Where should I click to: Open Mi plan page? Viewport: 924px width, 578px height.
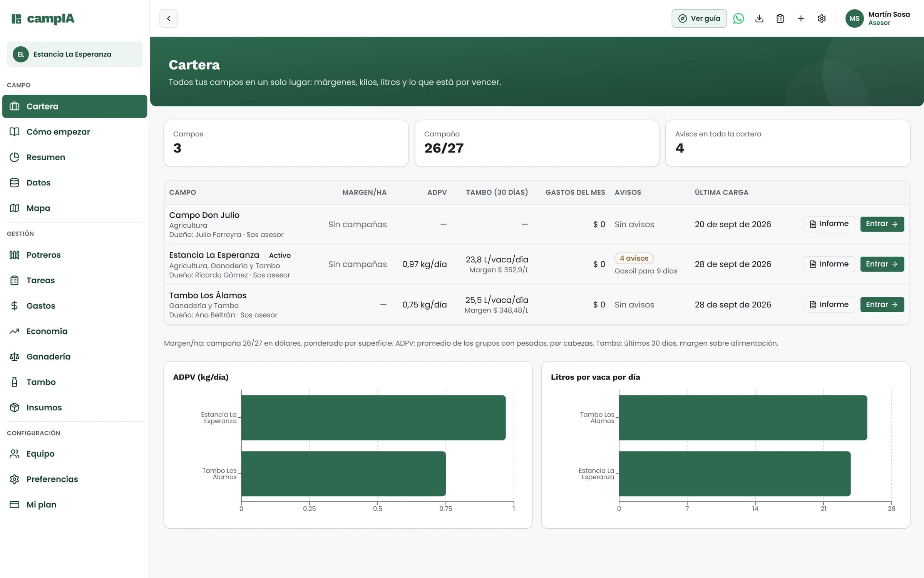75,504
